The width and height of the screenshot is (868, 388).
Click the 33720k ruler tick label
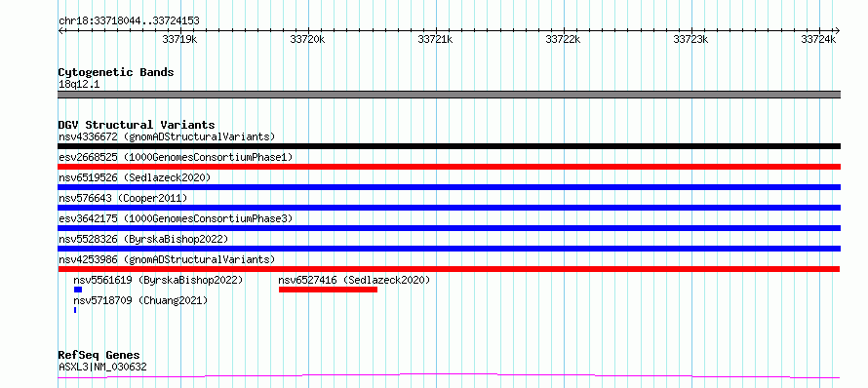307,39
